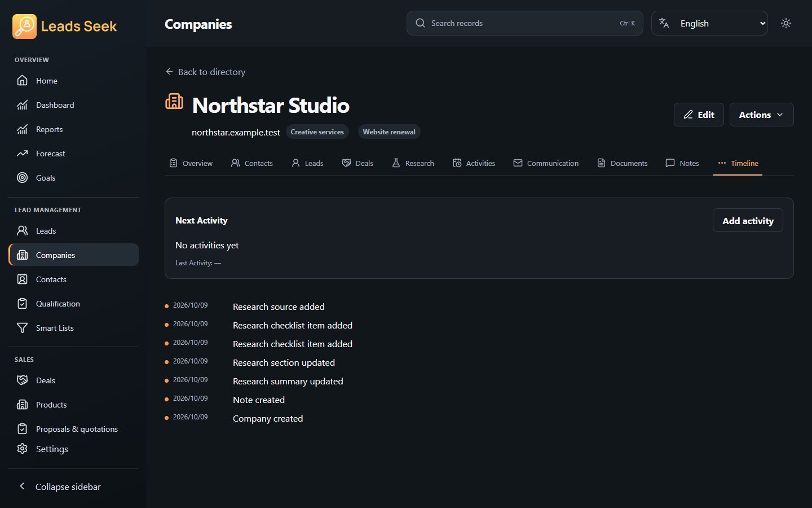Click the Edit button
812x508 pixels.
tap(699, 115)
